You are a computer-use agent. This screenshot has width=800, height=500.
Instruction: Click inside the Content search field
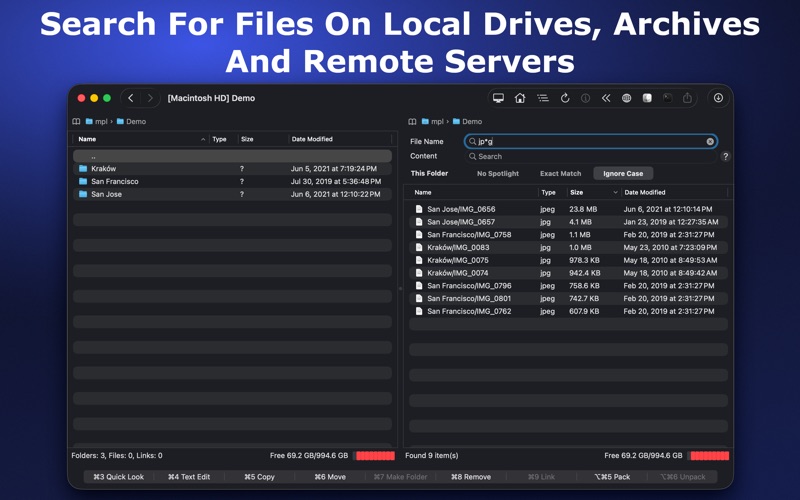pos(590,157)
